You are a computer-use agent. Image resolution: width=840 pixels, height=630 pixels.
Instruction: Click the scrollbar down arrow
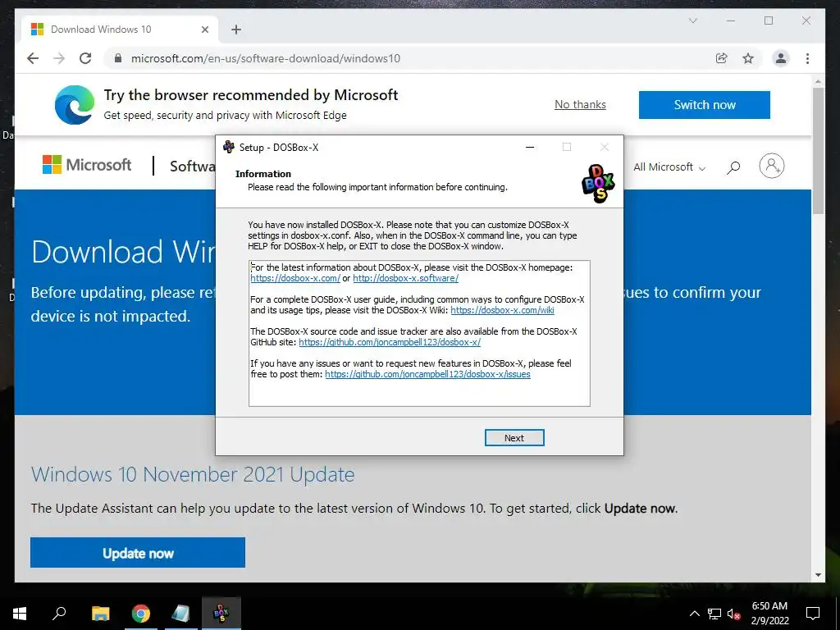pyautogui.click(x=818, y=575)
